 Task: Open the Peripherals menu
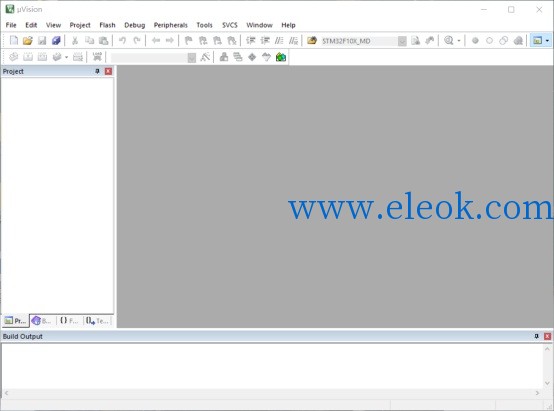(171, 25)
